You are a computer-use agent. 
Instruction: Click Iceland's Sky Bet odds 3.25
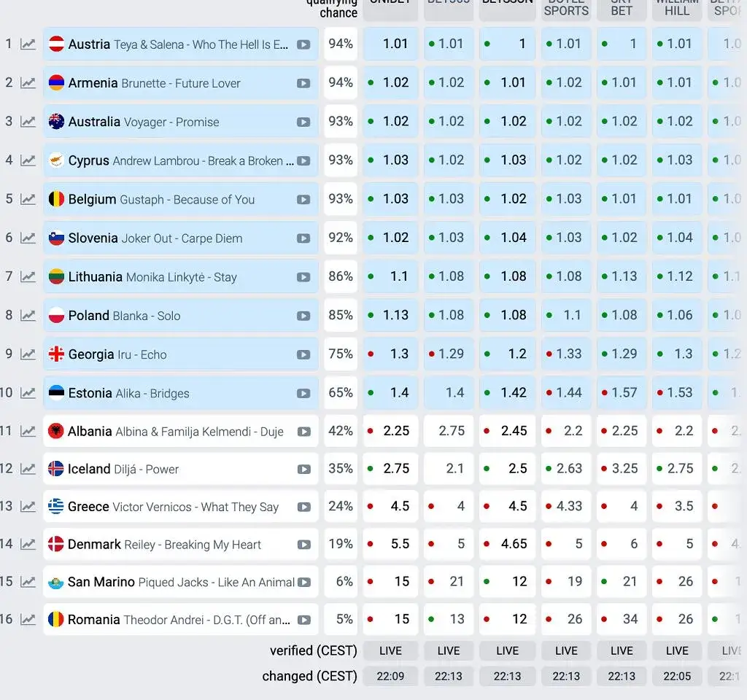[x=622, y=469]
